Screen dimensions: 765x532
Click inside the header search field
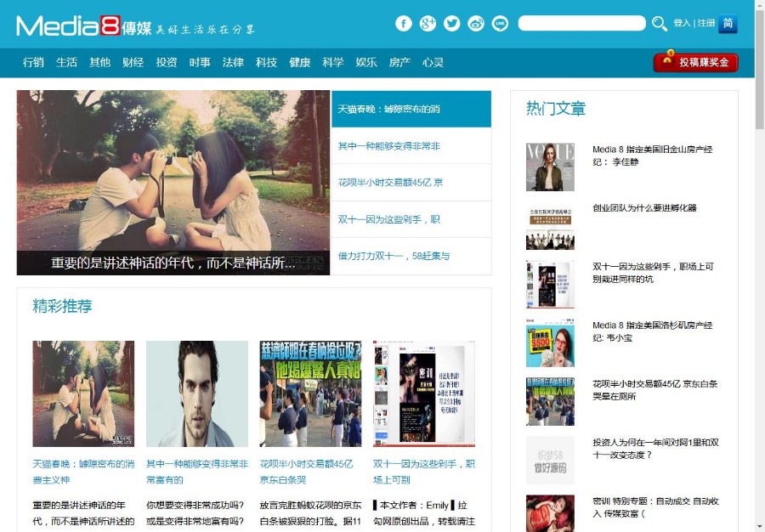(x=581, y=24)
